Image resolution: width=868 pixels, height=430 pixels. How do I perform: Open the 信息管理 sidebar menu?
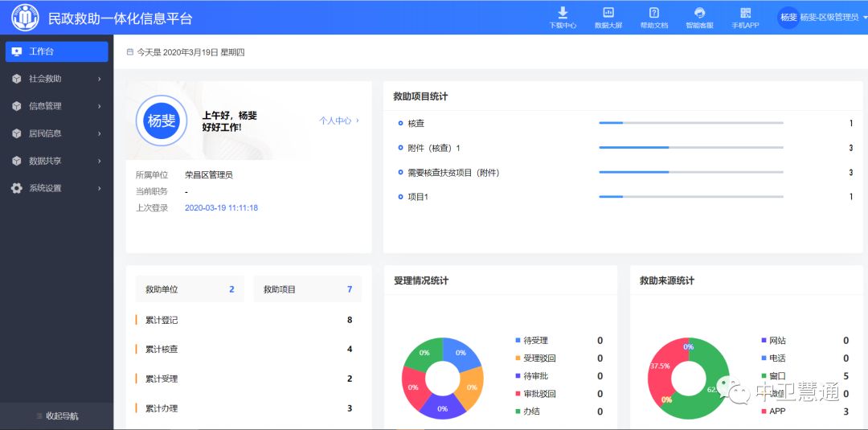point(56,106)
